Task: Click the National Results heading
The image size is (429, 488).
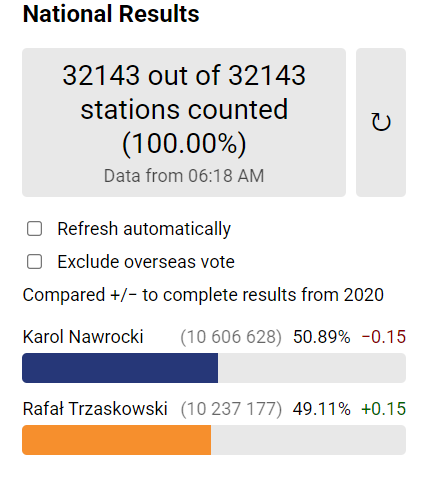Action: click(111, 14)
